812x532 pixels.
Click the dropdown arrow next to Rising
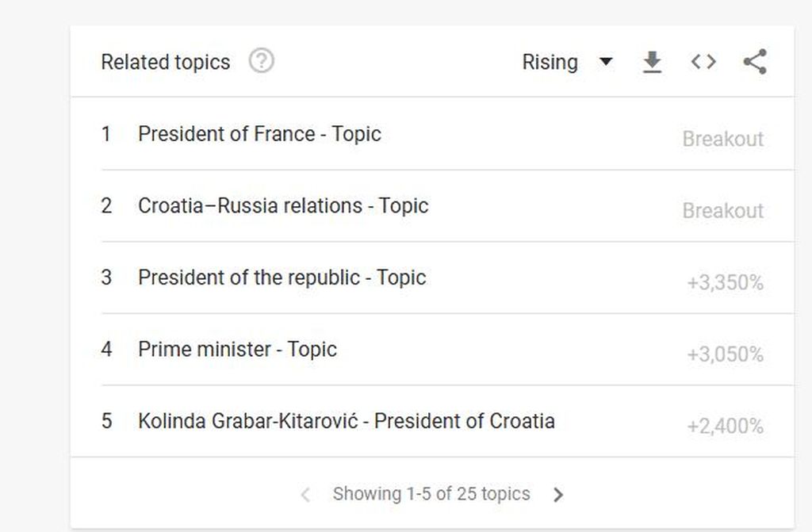point(606,62)
